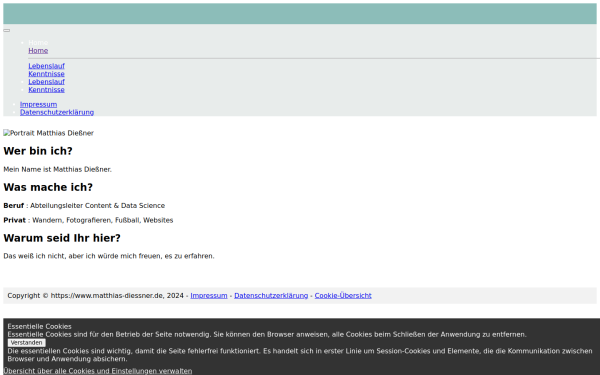Click the 'Warum seid Ihr hier?' heading
This screenshot has height=375, width=600.
point(62,238)
